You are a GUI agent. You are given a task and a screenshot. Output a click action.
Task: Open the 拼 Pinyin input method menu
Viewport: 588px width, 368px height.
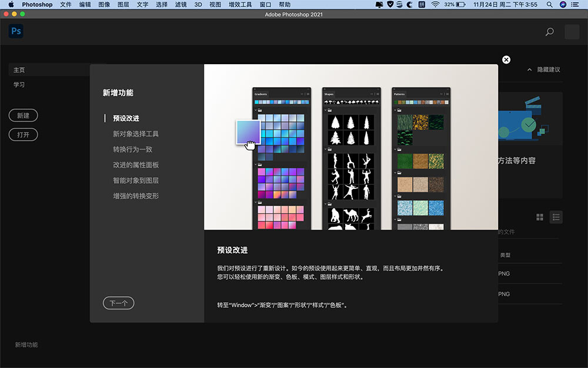[x=422, y=5]
